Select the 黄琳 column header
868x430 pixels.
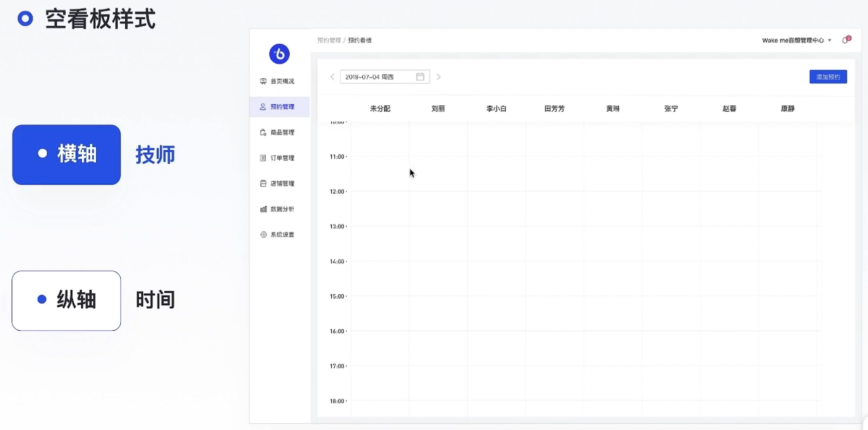[613, 108]
